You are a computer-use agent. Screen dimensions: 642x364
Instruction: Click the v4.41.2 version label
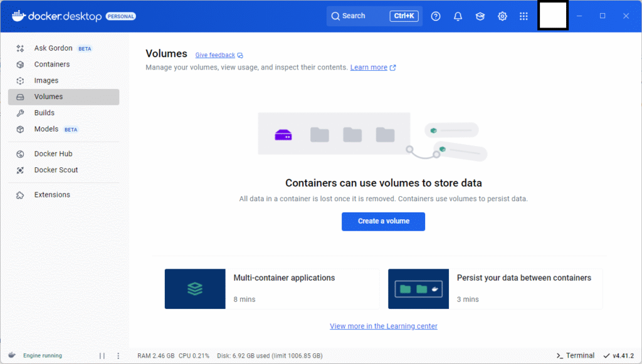[623, 356]
